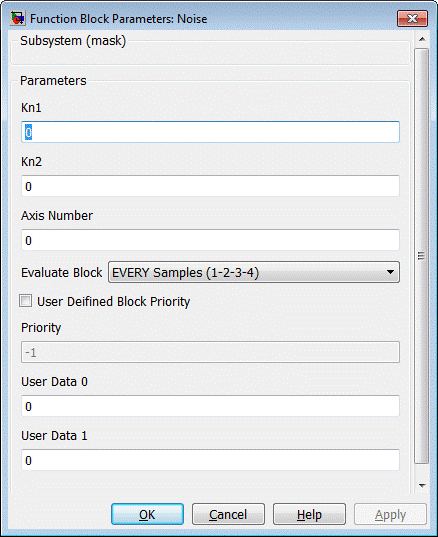This screenshot has width=438, height=537.
Task: Click the scrollbar down arrow
Action: pyautogui.click(x=422, y=485)
